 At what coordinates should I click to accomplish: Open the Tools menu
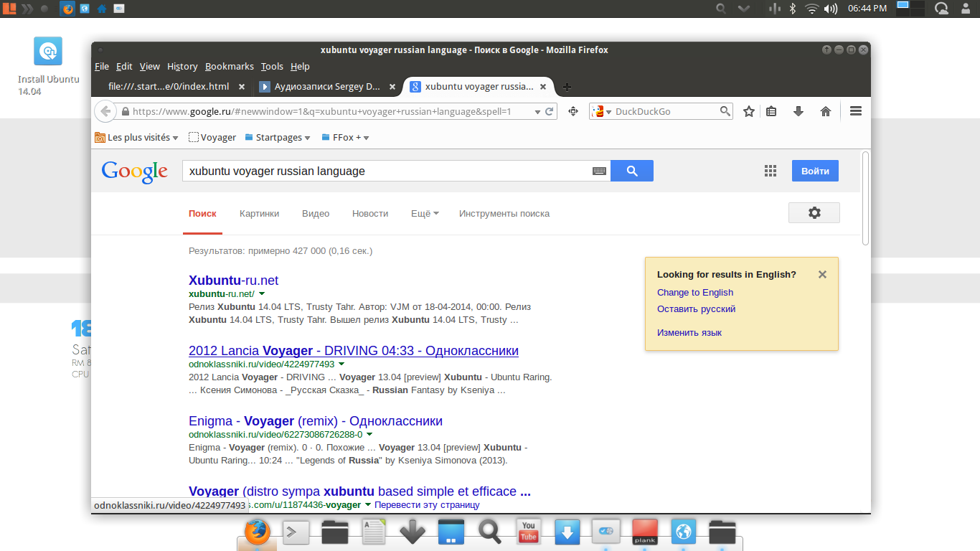[272, 66]
